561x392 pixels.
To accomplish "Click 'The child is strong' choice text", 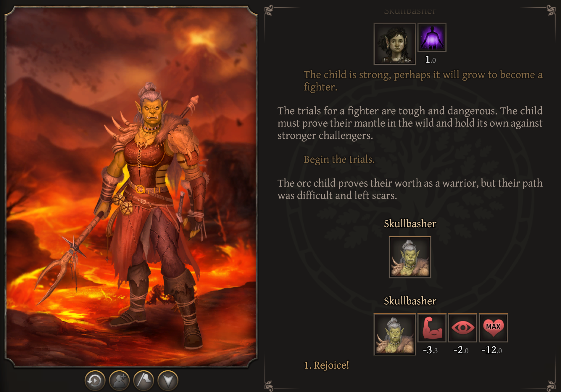I will coord(423,81).
